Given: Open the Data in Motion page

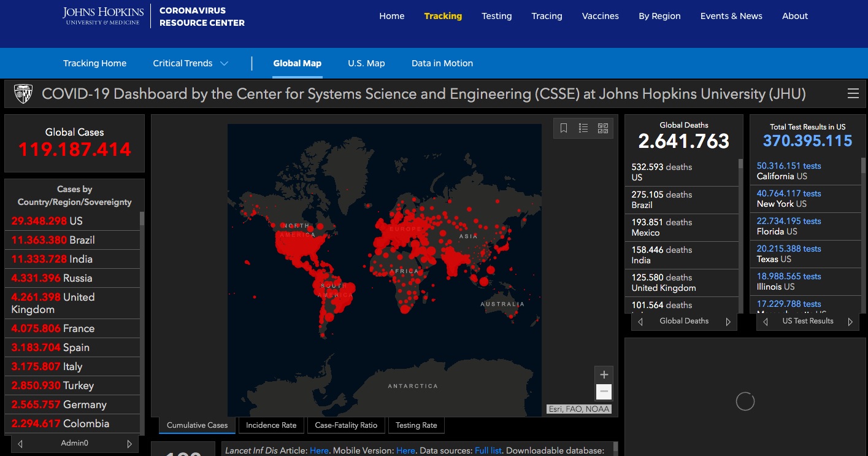Looking at the screenshot, I should [442, 63].
